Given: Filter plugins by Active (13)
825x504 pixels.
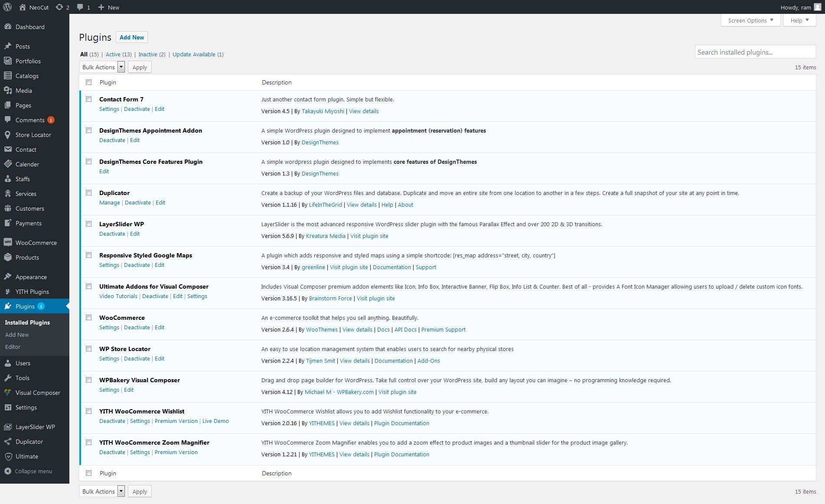Looking at the screenshot, I should 118,54.
